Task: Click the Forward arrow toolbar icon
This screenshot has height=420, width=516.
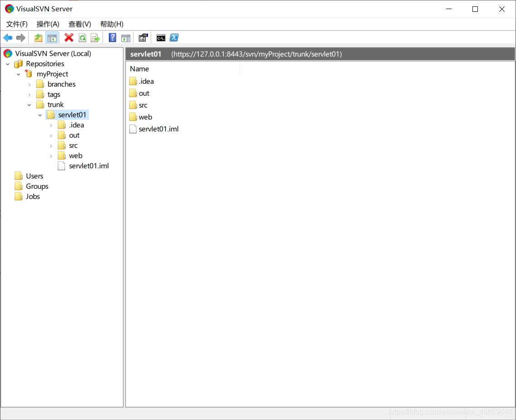Action: 21,38
